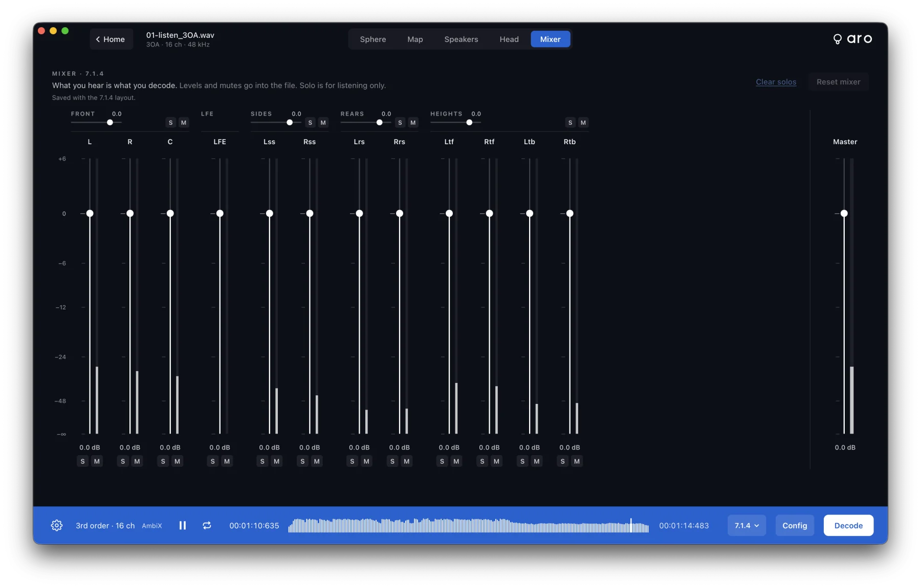This screenshot has height=588, width=921.
Task: Mute the REARS group
Action: (413, 123)
